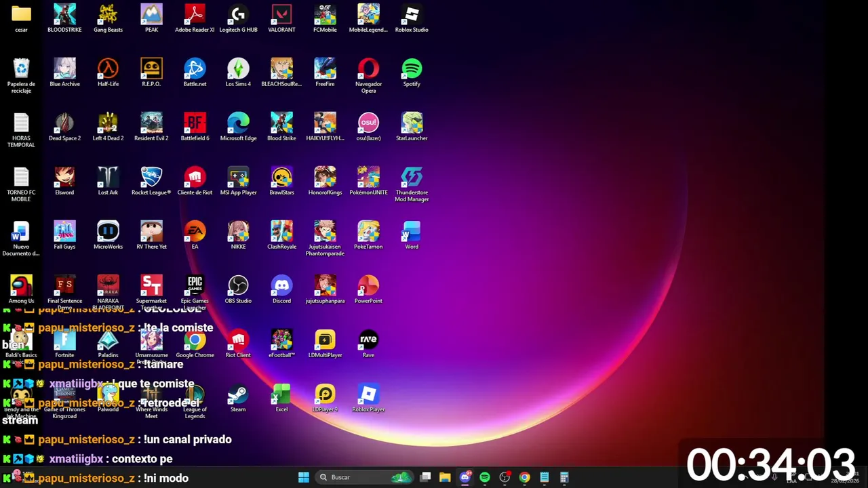
Task: Open Navegador Opera desktop shortcut
Action: pos(368,76)
